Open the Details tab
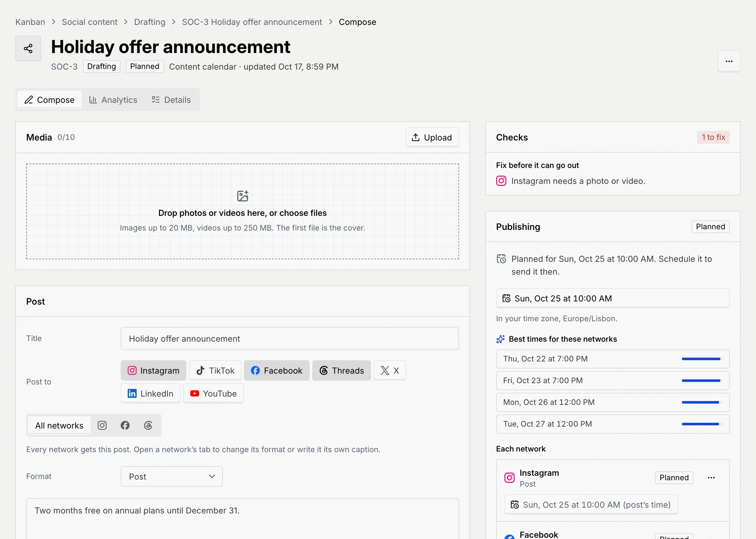The width and height of the screenshot is (756, 539). pyautogui.click(x=171, y=100)
